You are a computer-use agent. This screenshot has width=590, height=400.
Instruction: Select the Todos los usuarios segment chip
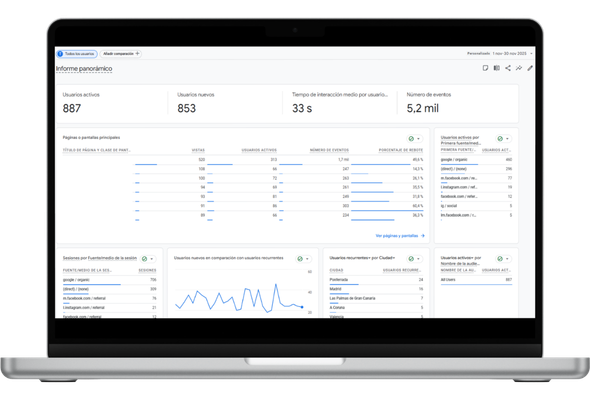(77, 54)
